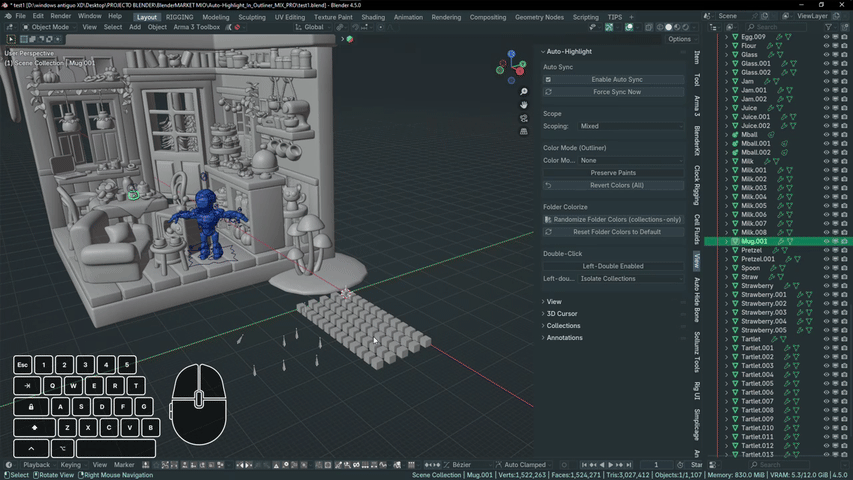853x480 pixels.
Task: Toggle viewport monitor icon for Jam
Action: pyautogui.click(x=836, y=81)
